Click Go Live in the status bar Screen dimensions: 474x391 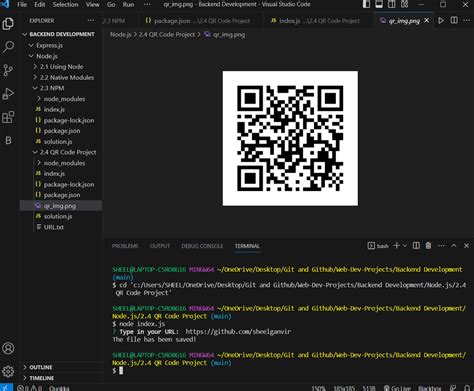pos(397,388)
